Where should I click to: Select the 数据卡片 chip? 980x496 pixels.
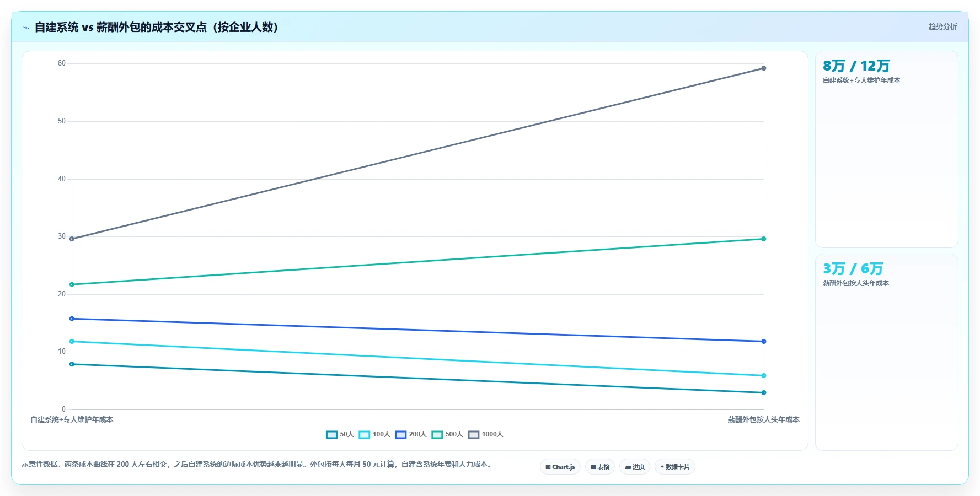click(x=675, y=467)
